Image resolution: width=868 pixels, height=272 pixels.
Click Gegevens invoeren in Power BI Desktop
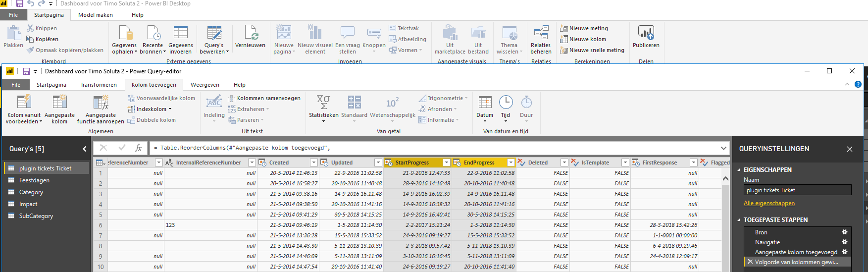click(180, 40)
